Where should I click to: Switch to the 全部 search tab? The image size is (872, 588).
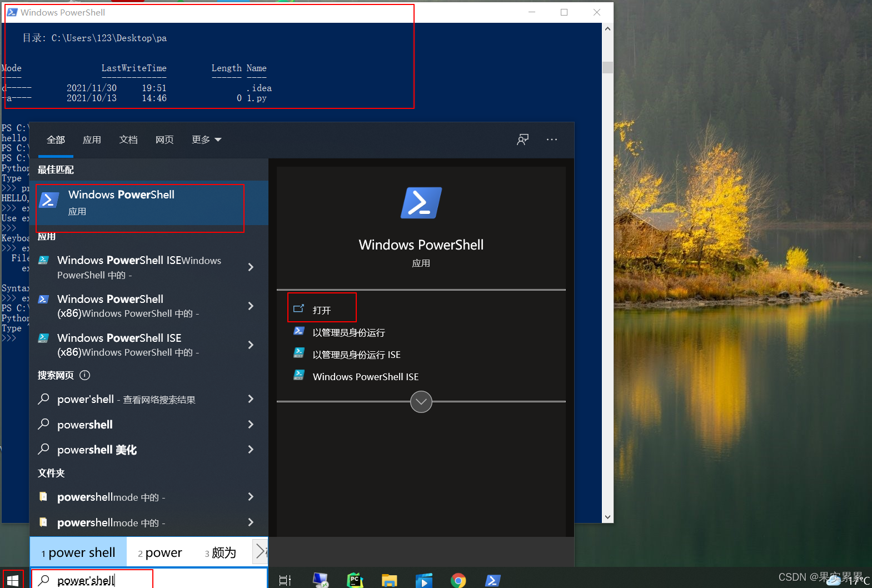pyautogui.click(x=56, y=139)
